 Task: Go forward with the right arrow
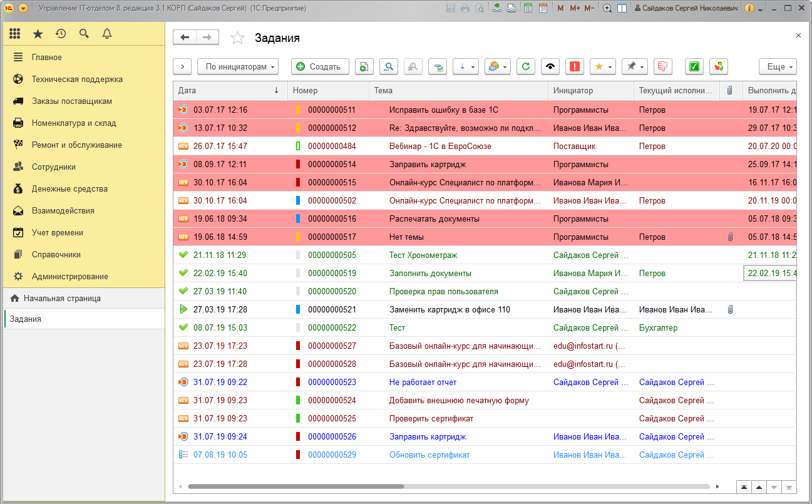(208, 38)
